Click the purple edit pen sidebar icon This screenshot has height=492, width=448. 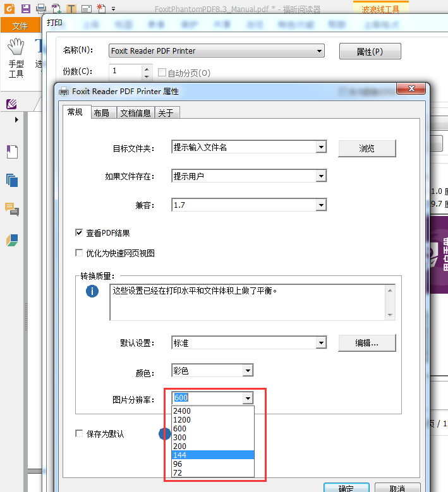click(11, 104)
